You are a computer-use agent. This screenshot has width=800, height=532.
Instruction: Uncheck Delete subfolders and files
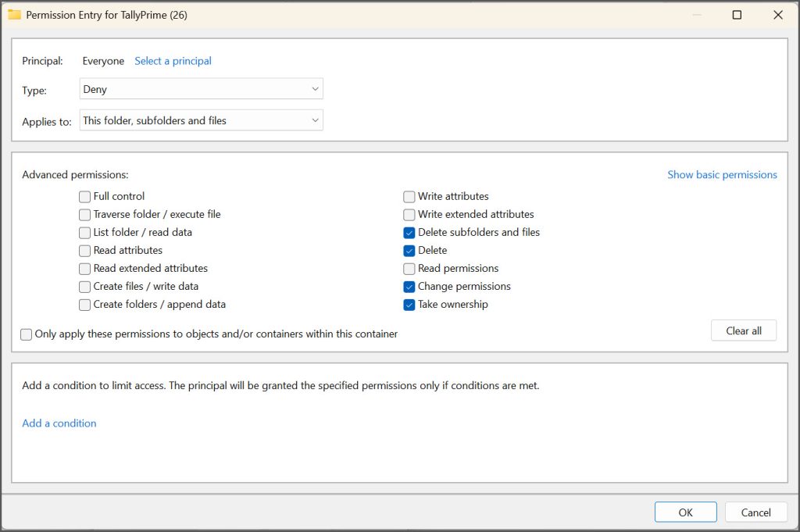tap(409, 232)
